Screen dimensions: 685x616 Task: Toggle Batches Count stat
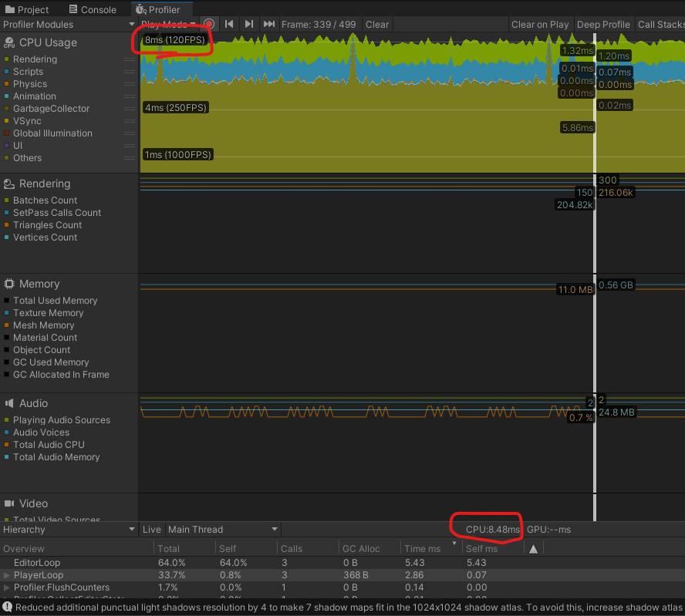tap(6, 200)
